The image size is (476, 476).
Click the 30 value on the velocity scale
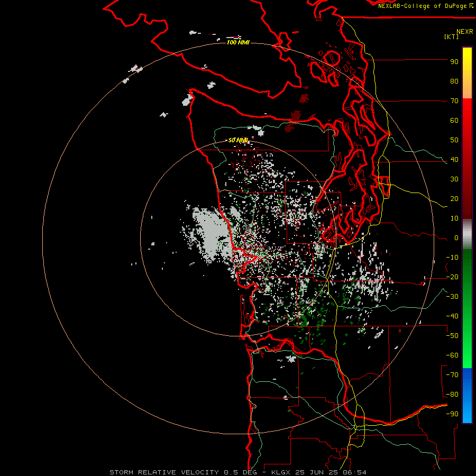click(454, 179)
